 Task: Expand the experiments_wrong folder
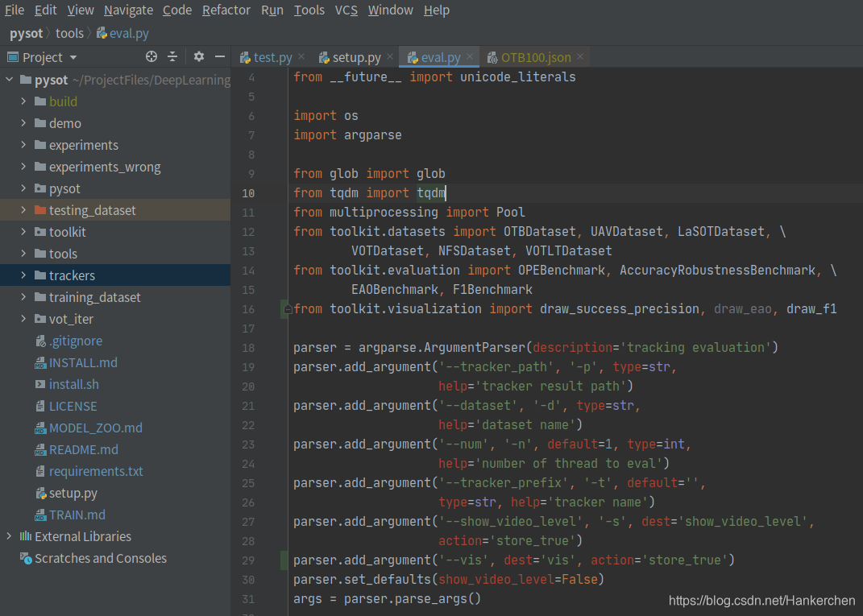23,167
